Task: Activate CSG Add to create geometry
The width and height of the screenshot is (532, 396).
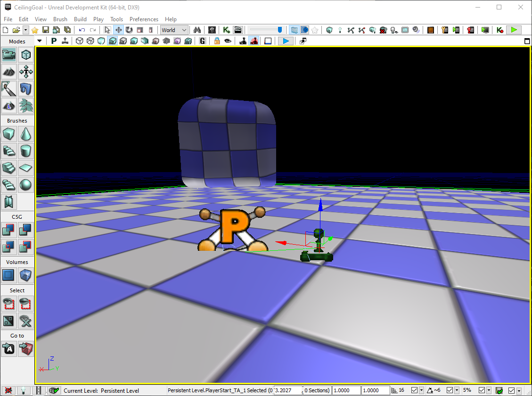Action: [x=8, y=230]
